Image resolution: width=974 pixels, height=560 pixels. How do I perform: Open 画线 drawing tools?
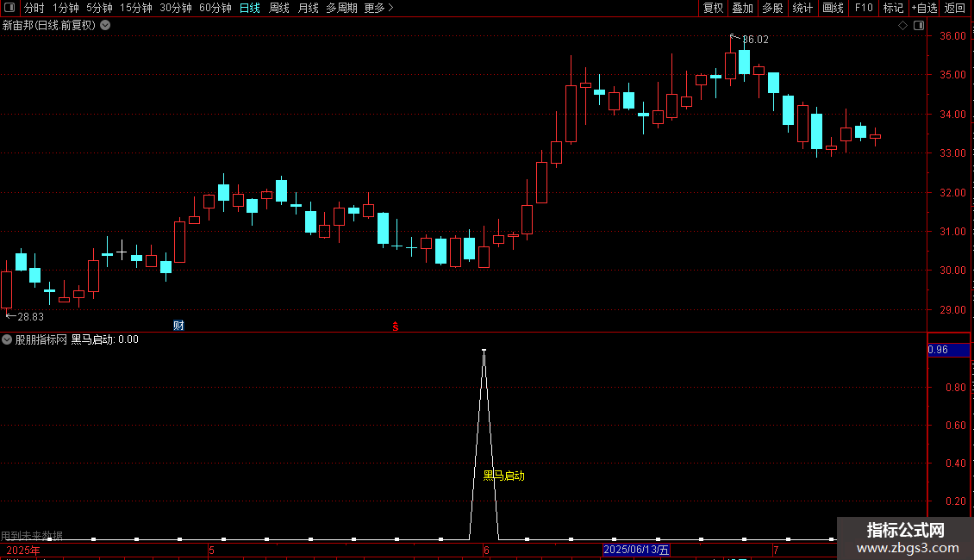click(833, 8)
